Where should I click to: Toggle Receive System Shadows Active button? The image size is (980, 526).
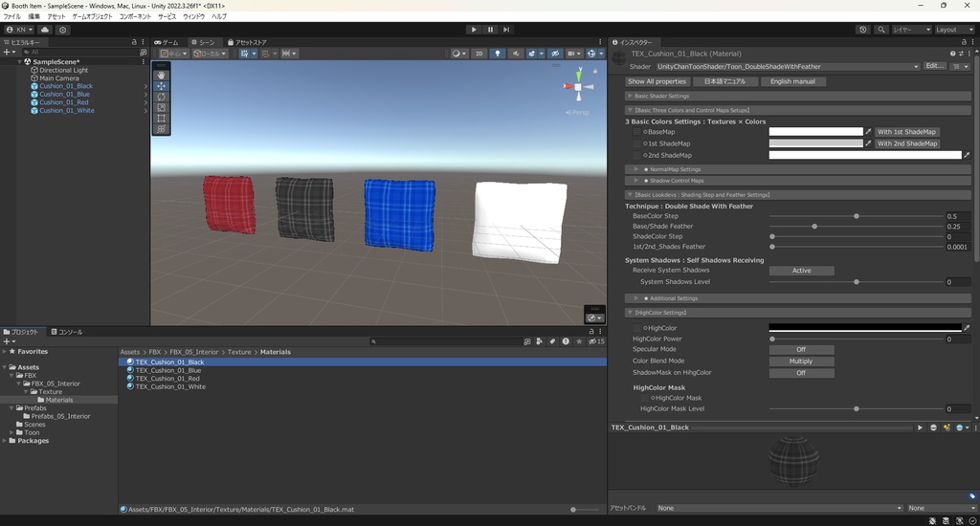point(801,271)
